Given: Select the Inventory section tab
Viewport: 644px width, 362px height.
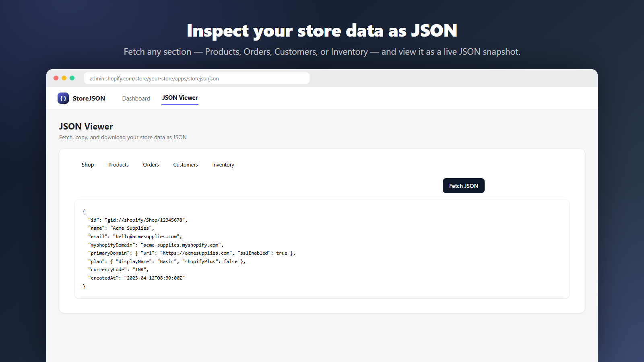Looking at the screenshot, I should [x=223, y=165].
